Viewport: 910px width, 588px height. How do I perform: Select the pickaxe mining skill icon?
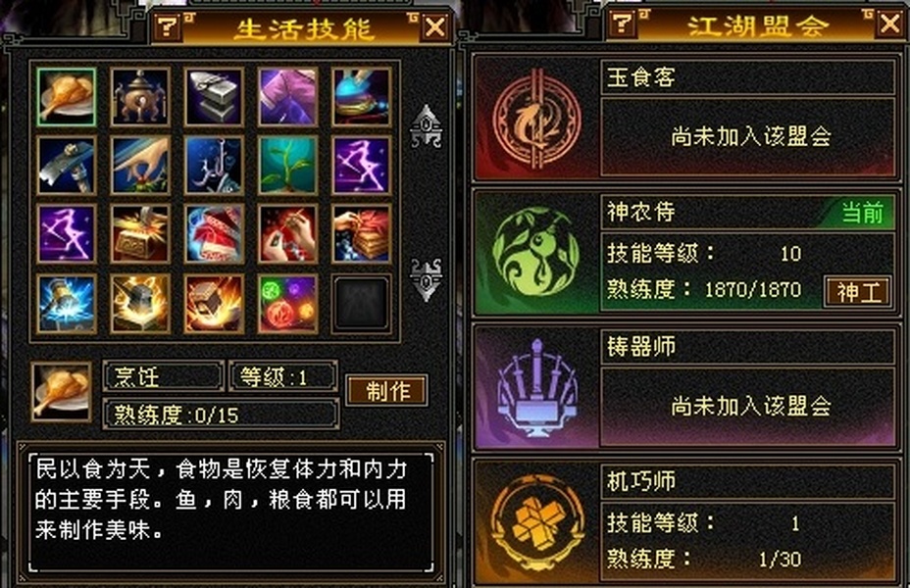coord(66,166)
